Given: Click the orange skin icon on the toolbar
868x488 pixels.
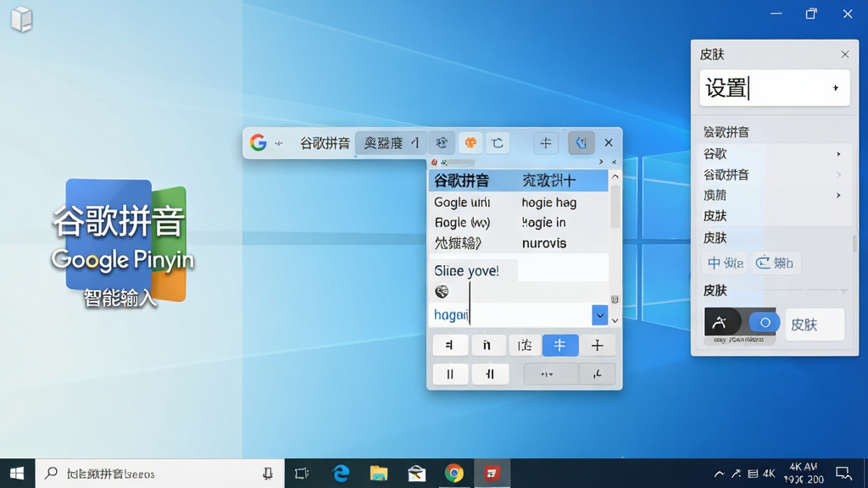Looking at the screenshot, I should (470, 143).
